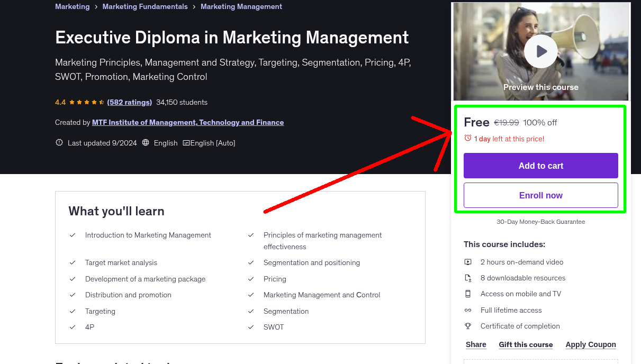The height and width of the screenshot is (364, 641).
Task: Click checkmark beside Pricing
Action: click(251, 279)
